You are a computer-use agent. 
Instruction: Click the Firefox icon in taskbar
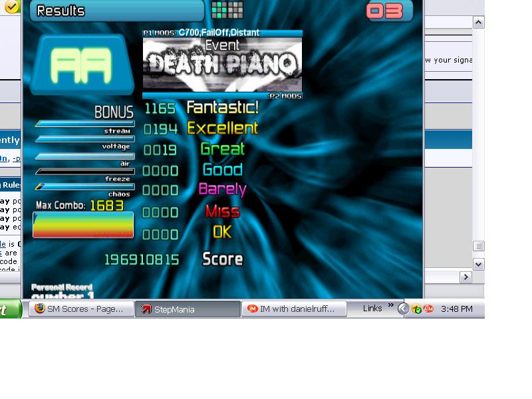[x=40, y=309]
